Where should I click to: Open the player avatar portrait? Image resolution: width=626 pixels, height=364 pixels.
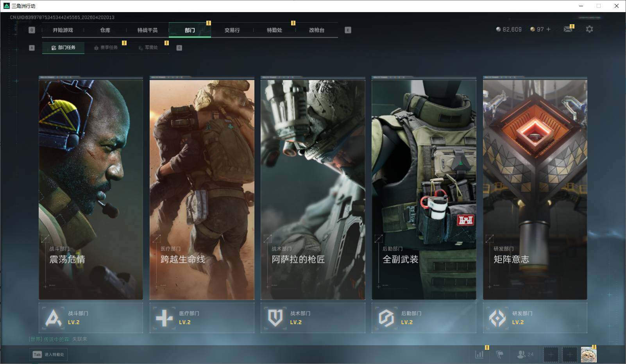[x=588, y=355]
